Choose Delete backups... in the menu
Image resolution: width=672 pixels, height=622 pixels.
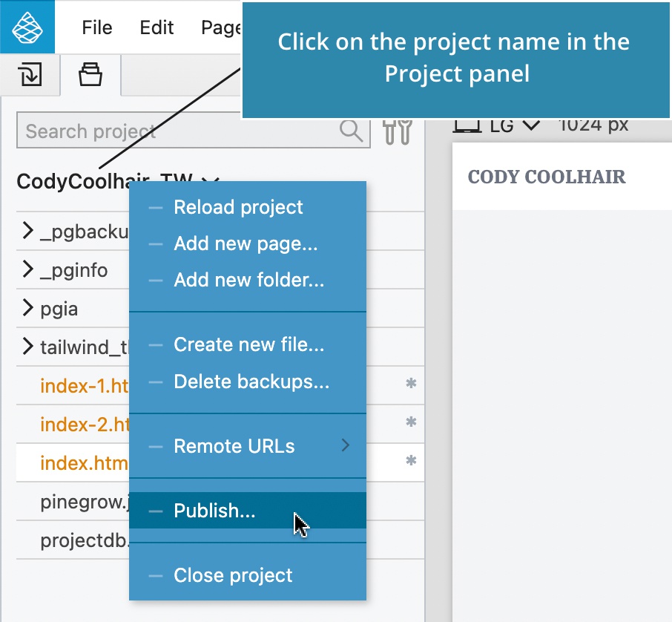pos(248,382)
